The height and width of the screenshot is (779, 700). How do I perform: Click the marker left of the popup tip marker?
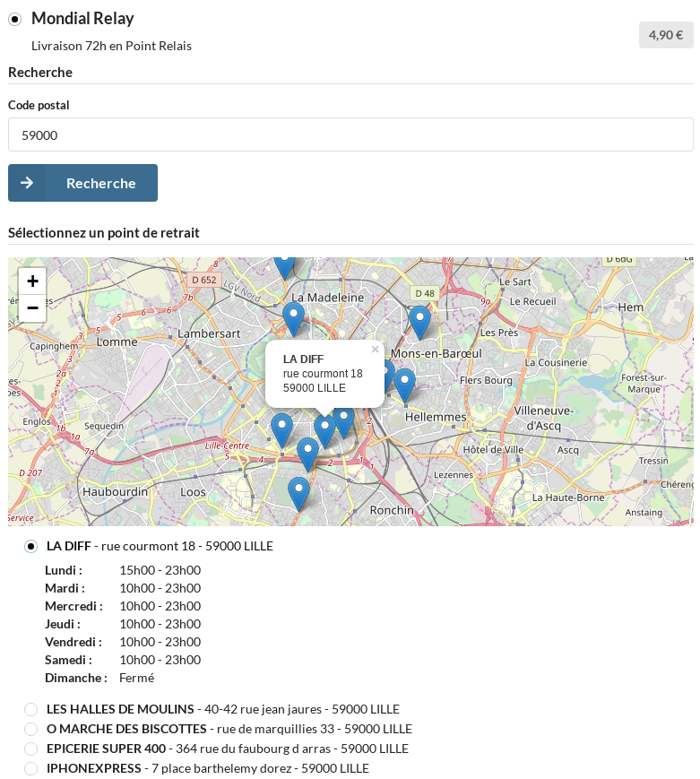[281, 430]
